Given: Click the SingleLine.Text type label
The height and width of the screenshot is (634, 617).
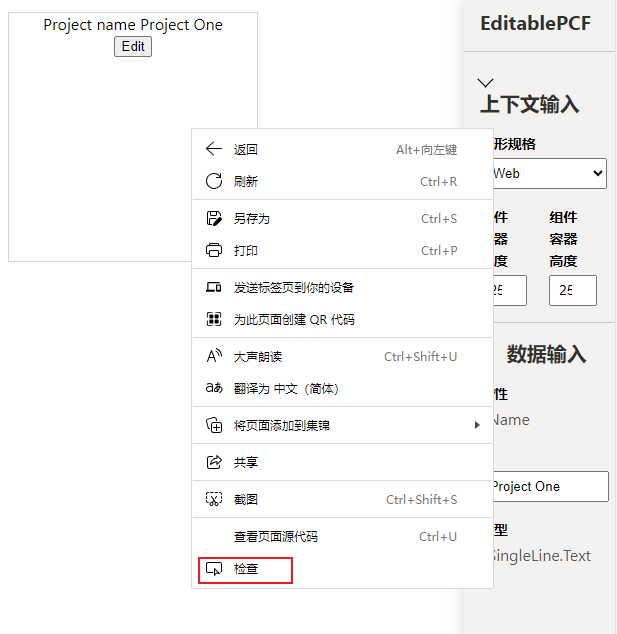Looking at the screenshot, I should point(542,556).
